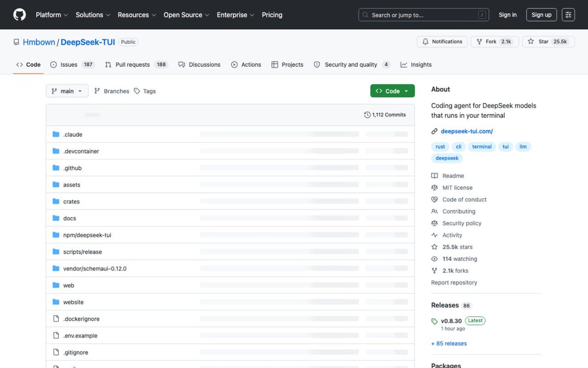Open the Resources dropdown menu
The image size is (588, 368).
(137, 15)
